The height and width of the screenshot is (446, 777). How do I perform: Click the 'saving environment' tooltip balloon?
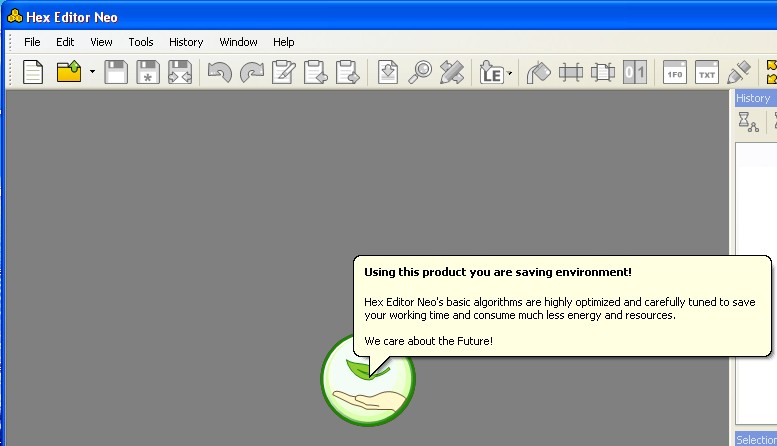point(562,306)
